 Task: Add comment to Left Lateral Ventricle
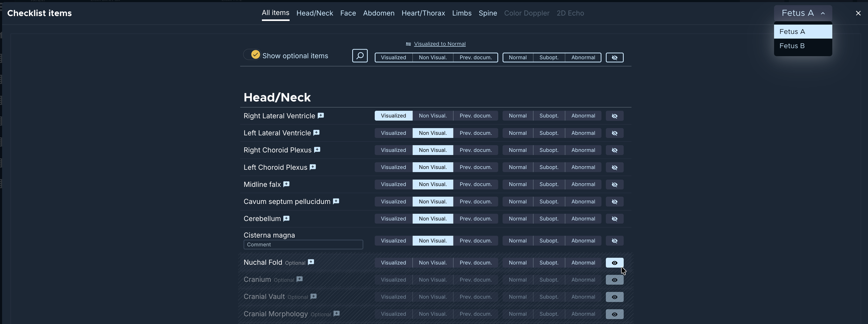tap(317, 133)
